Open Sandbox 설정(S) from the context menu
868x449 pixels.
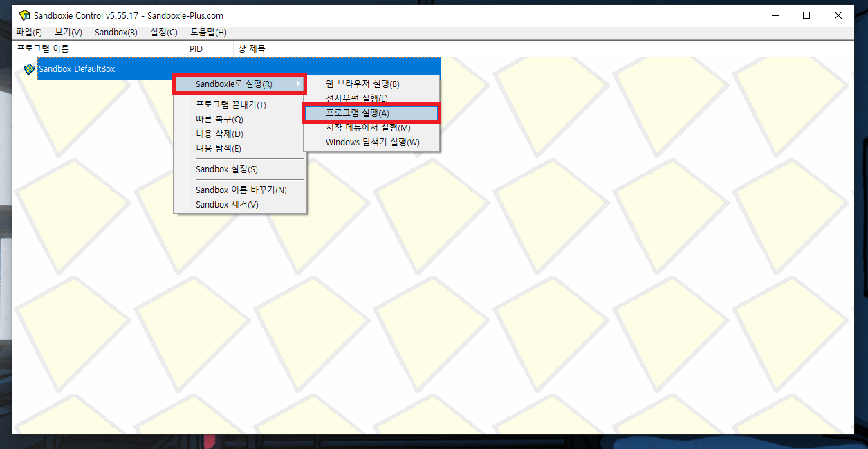(239, 169)
